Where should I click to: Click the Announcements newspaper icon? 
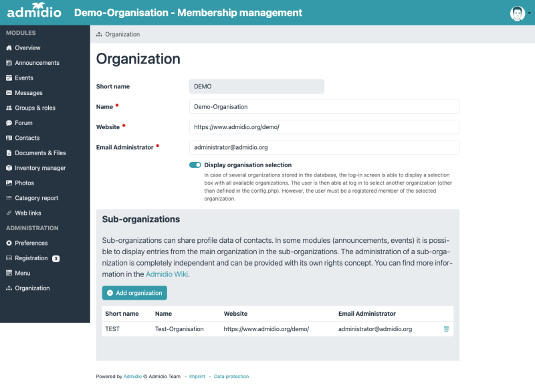[9, 63]
